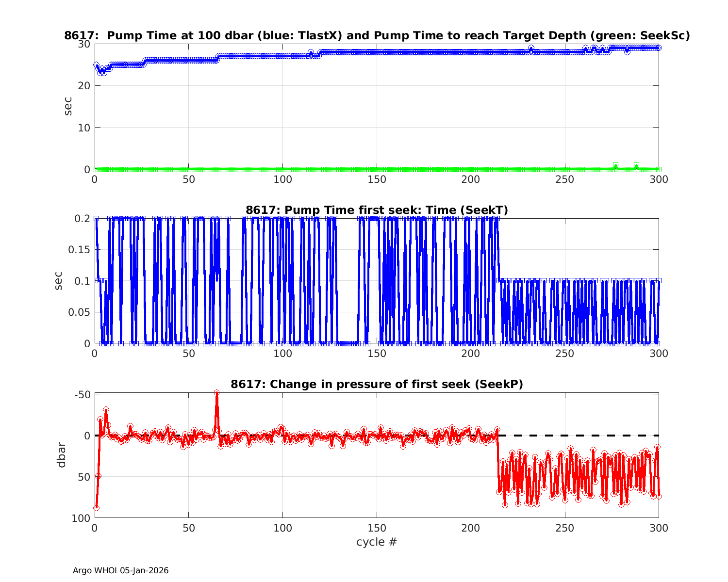The height and width of the screenshot is (582, 728).
Task: Click the '0.15' y-axis tick label on middle plot
Action: (80, 250)
